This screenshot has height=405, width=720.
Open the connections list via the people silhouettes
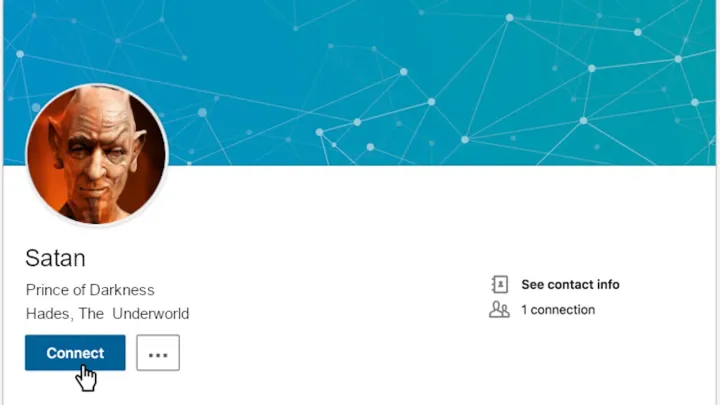[x=499, y=310]
